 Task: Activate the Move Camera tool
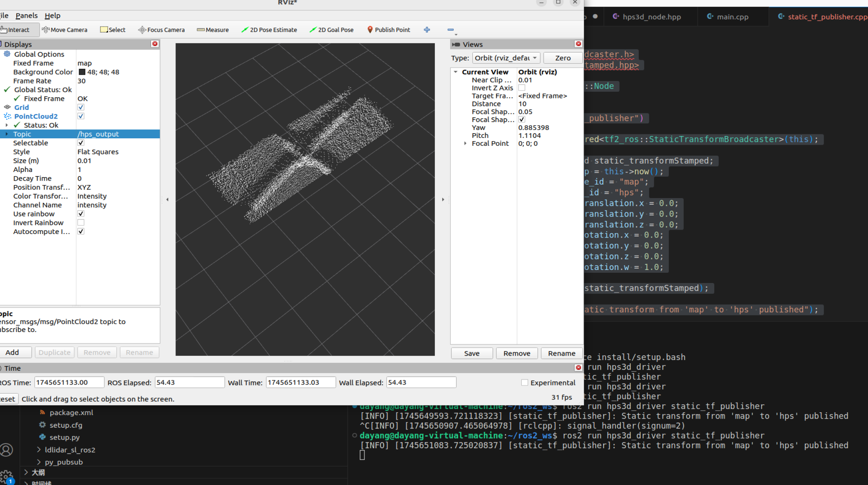64,30
